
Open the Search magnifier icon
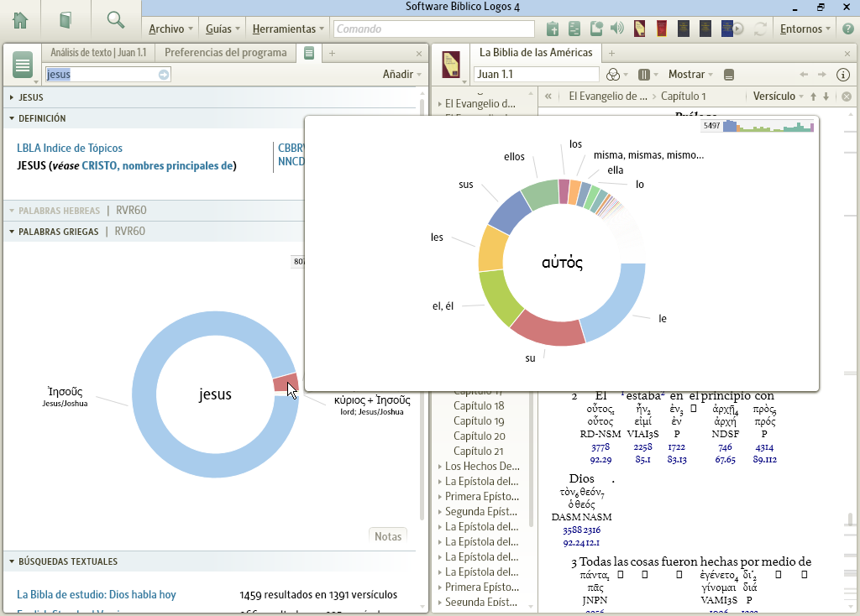pos(116,20)
